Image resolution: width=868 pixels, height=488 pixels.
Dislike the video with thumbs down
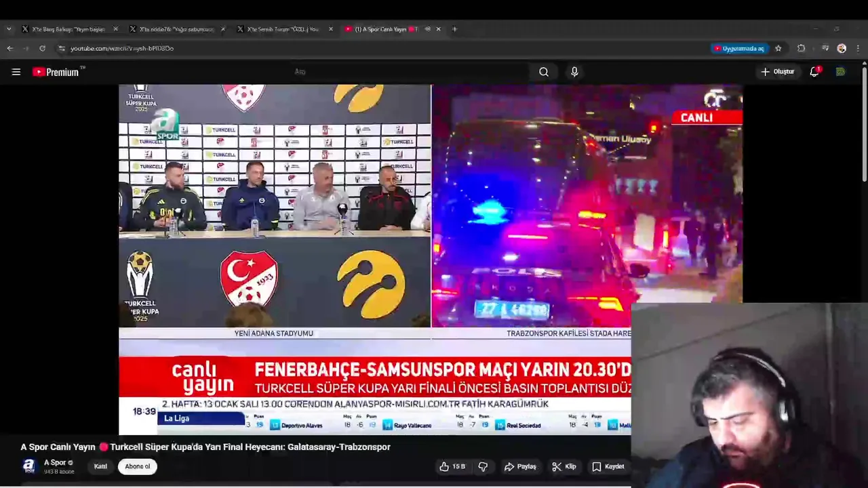[x=483, y=466]
